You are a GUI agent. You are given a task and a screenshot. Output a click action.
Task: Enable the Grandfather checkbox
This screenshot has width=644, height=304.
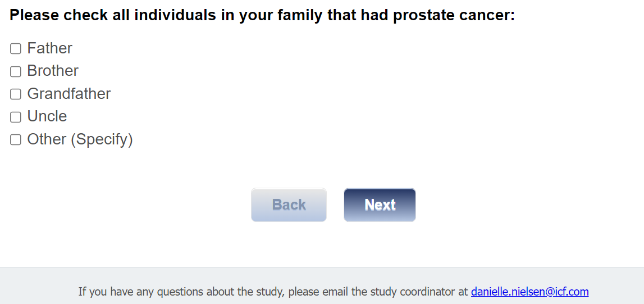coord(16,94)
